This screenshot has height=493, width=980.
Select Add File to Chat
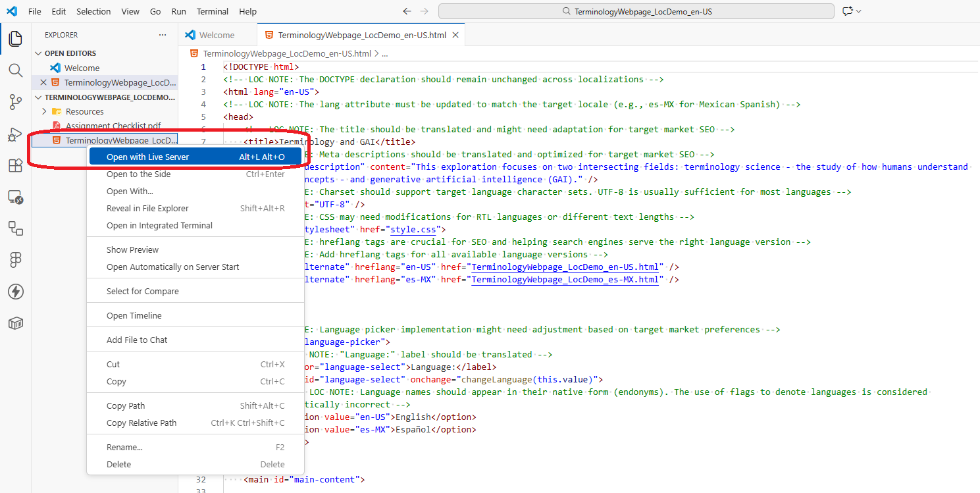pos(195,340)
